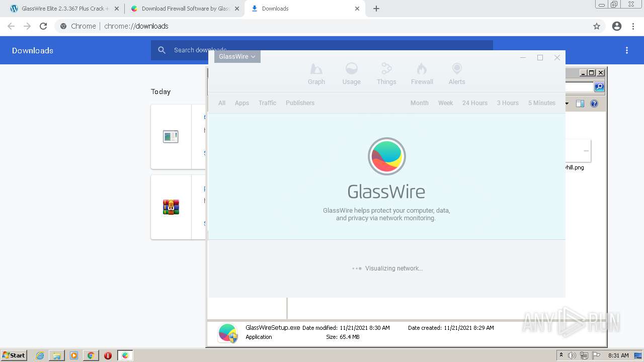
Task: Go forward in Chrome
Action: 27,26
